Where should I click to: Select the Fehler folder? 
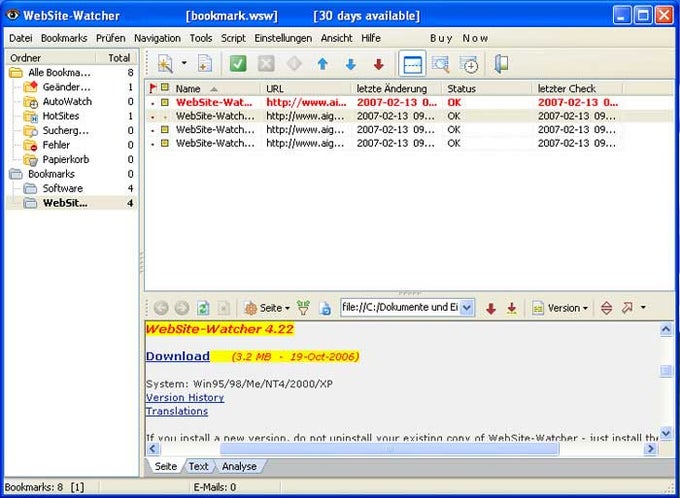coord(56,145)
